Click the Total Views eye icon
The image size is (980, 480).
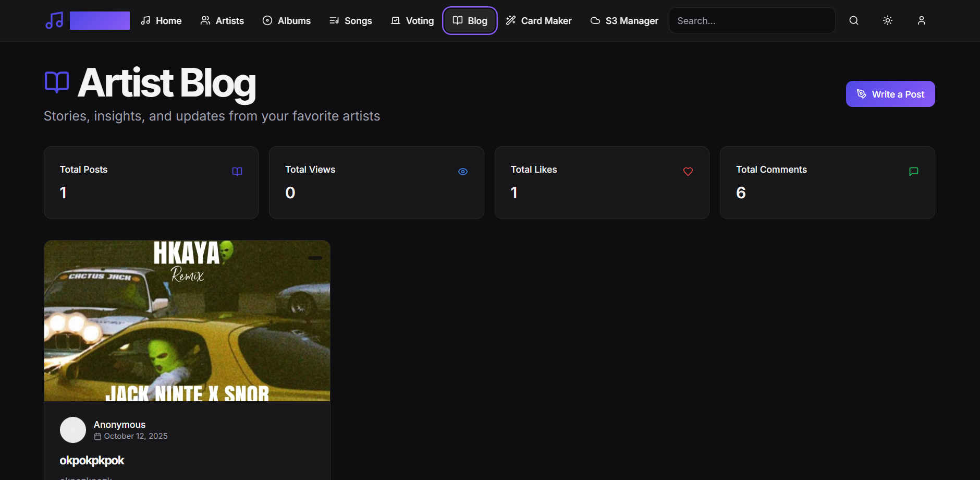(463, 172)
